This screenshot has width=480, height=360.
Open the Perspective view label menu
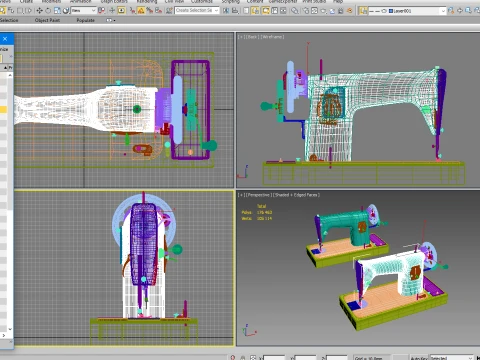pyautogui.click(x=258, y=195)
